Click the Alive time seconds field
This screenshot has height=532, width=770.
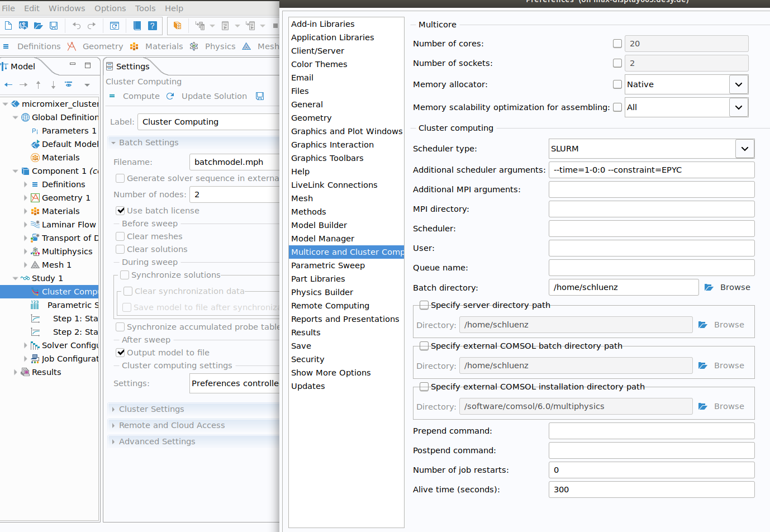click(652, 490)
